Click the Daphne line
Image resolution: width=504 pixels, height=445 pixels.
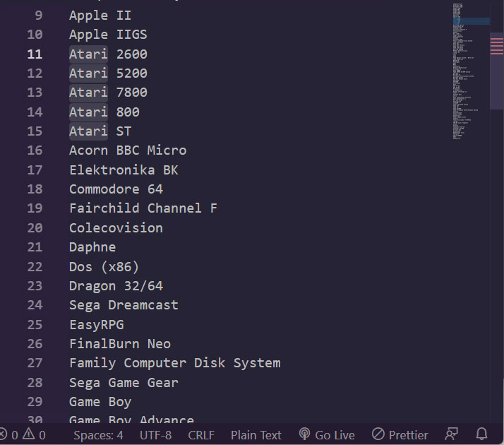click(92, 247)
